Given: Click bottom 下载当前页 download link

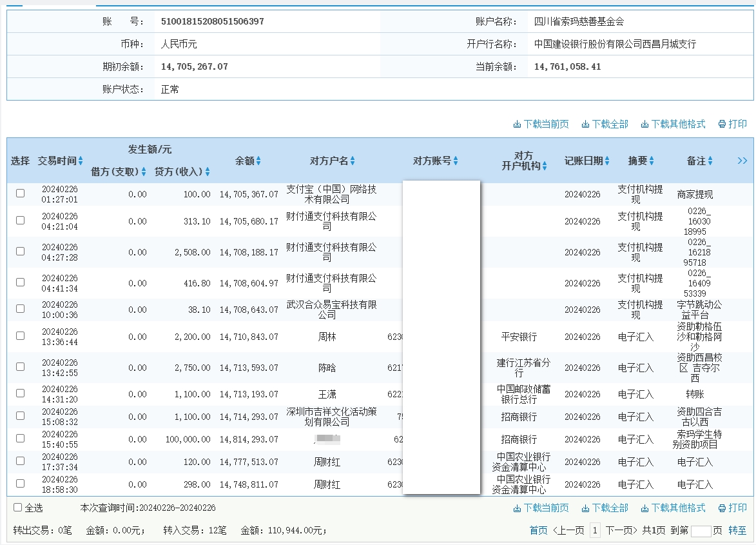Looking at the screenshot, I should [x=541, y=508].
